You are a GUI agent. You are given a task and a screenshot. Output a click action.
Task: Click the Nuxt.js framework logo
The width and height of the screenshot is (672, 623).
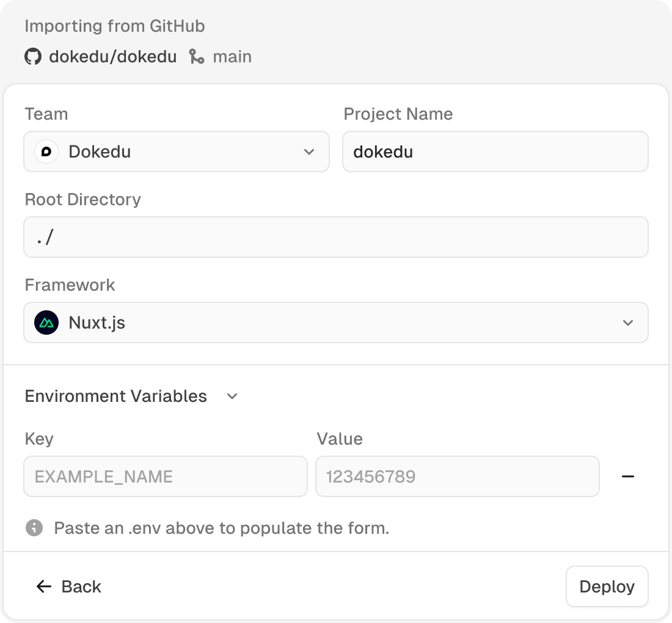tap(45, 322)
